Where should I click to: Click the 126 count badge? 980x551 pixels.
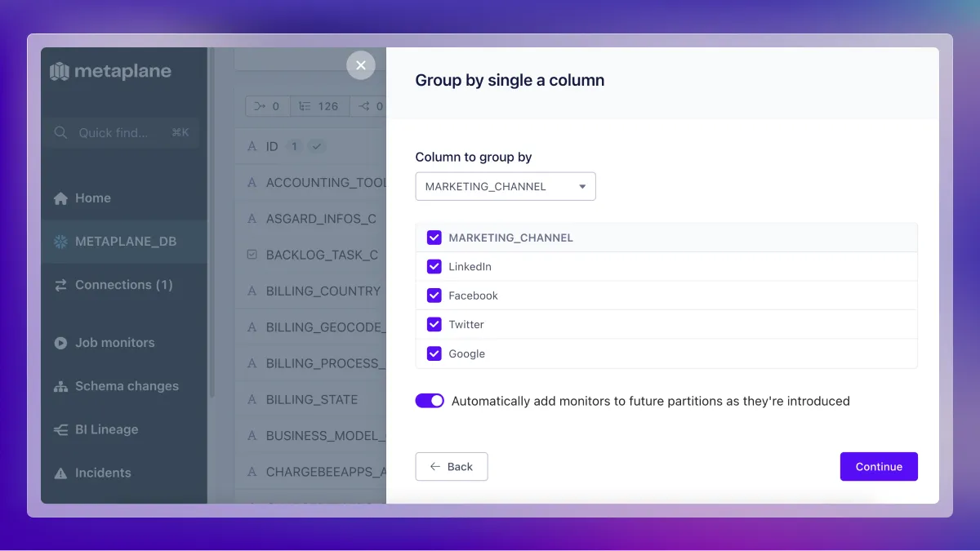pyautogui.click(x=319, y=106)
